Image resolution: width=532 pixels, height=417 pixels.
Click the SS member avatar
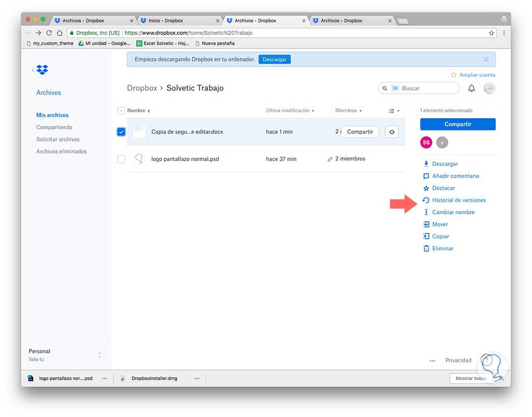coord(426,143)
